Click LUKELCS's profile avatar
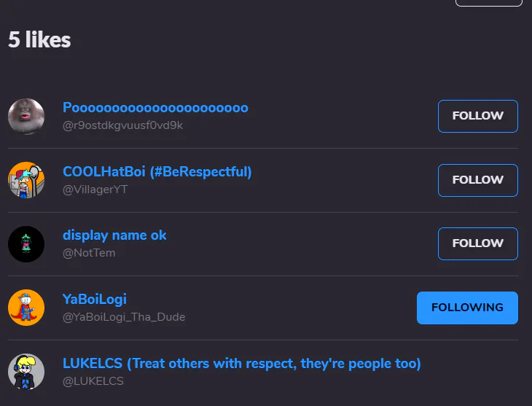Image resolution: width=532 pixels, height=406 pixels. pos(26,372)
